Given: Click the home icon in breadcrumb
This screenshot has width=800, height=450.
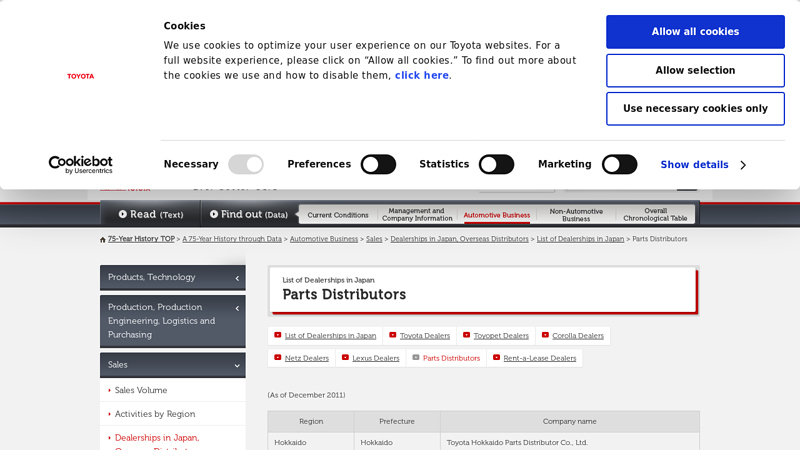Looking at the screenshot, I should point(103,240).
